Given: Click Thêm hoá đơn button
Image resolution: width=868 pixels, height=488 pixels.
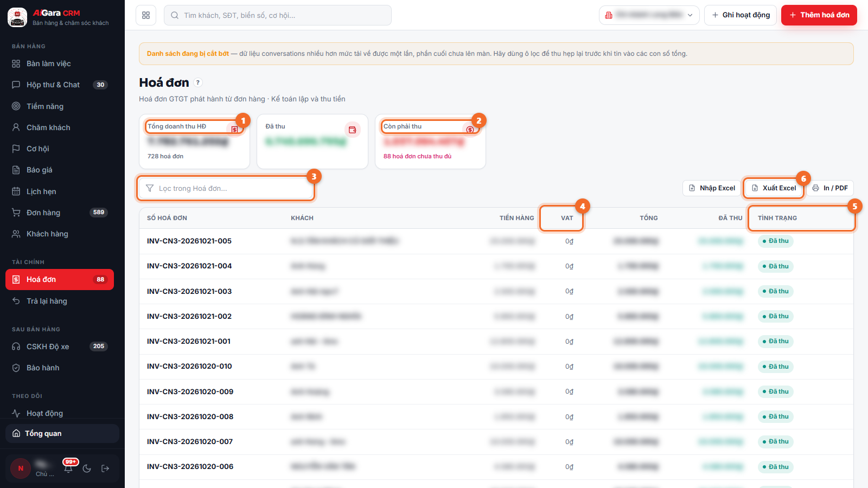Looking at the screenshot, I should tap(819, 15).
